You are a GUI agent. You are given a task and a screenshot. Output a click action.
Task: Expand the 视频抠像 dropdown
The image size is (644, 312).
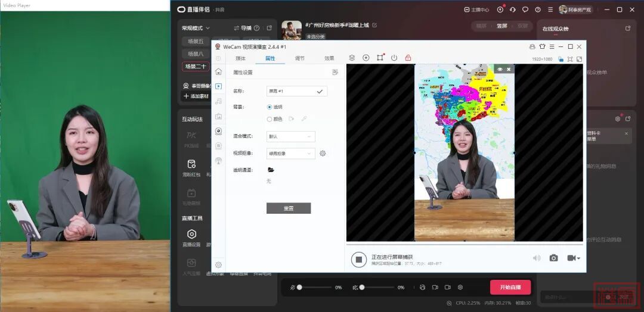(290, 153)
